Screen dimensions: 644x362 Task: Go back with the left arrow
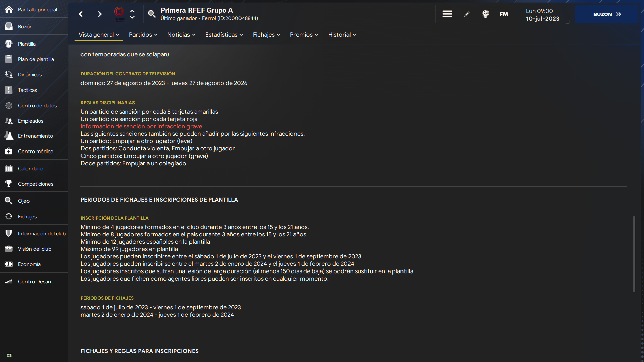point(81,14)
